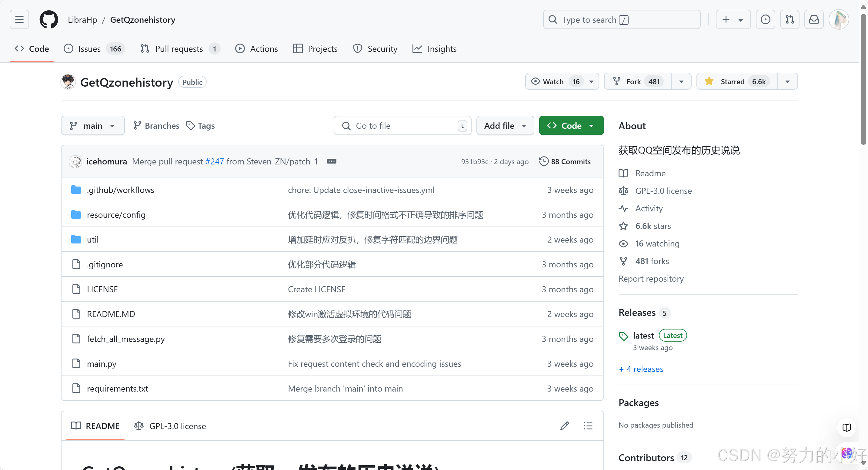Show README outline list icon

[588, 426]
